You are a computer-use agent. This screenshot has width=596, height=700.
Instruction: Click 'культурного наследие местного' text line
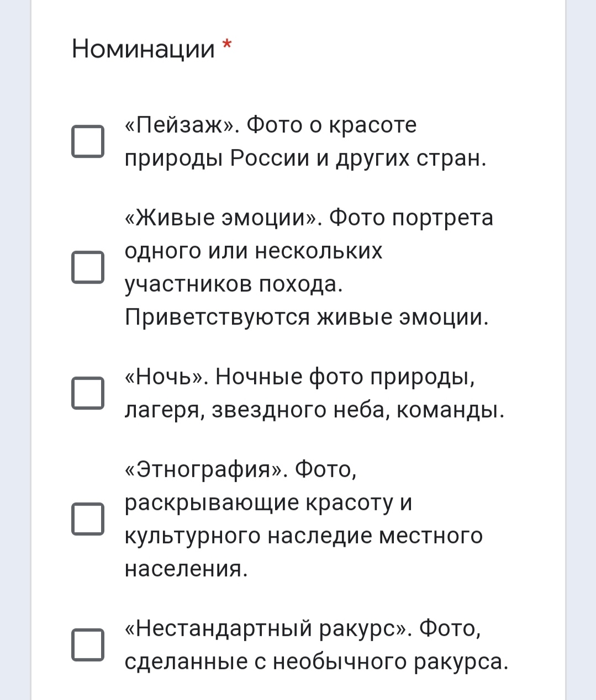click(x=304, y=536)
